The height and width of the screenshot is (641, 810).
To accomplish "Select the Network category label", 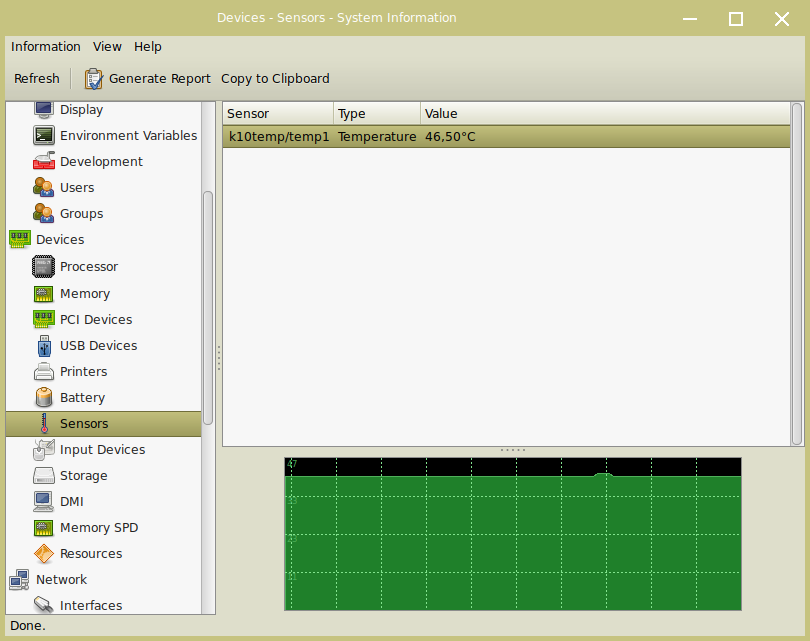I will tap(61, 580).
